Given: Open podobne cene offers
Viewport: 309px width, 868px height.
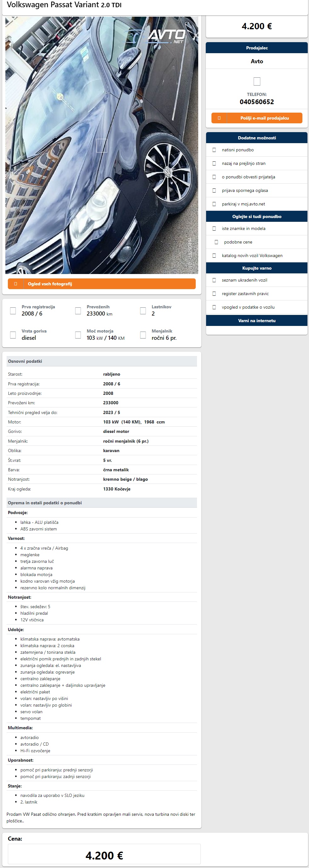Looking at the screenshot, I should click(x=238, y=242).
